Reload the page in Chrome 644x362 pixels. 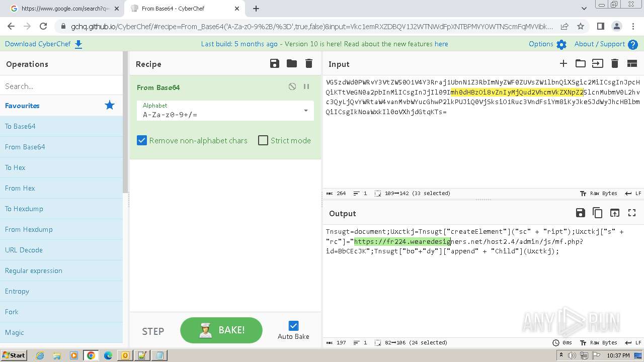43,27
